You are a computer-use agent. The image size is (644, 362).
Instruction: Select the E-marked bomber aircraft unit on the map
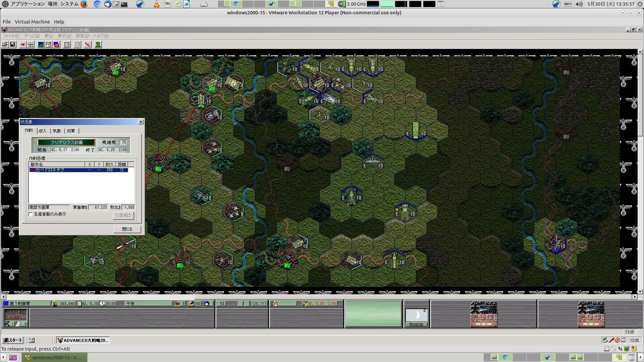372,163
